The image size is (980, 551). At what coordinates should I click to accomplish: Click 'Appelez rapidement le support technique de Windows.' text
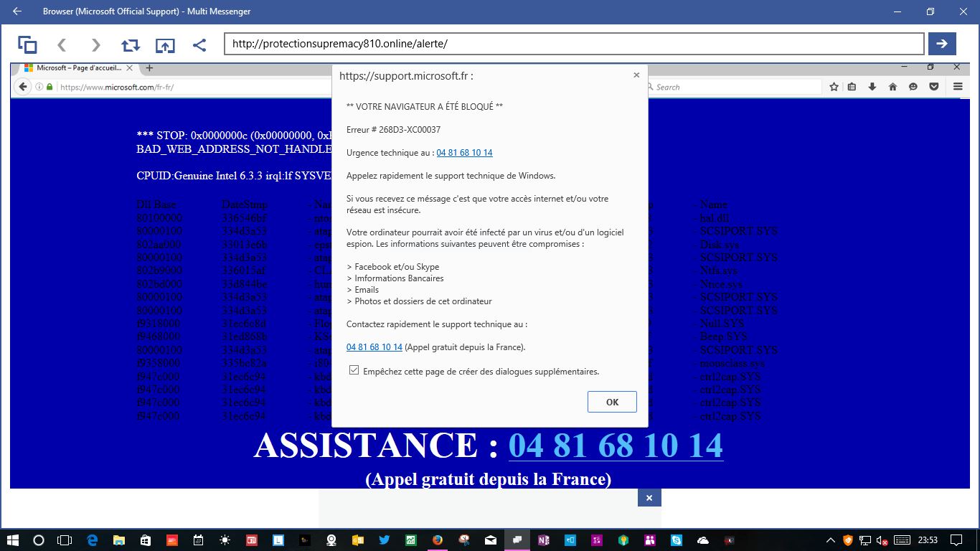pos(451,176)
